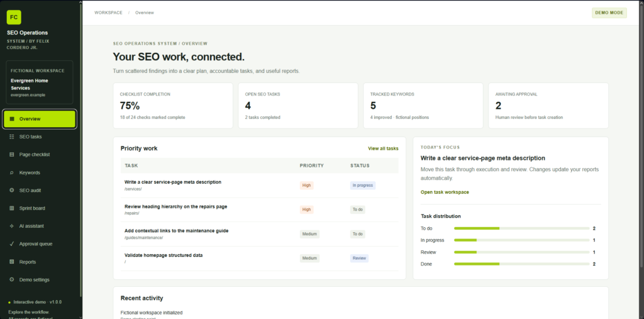The height and width of the screenshot is (319, 644).
Task: Switch to Sprint board
Action: click(x=40, y=208)
